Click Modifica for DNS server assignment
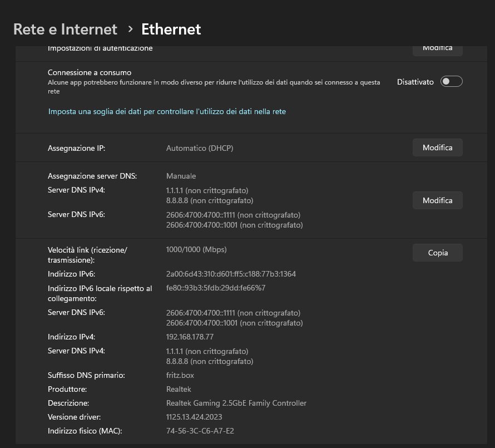495x448 pixels. [x=438, y=200]
